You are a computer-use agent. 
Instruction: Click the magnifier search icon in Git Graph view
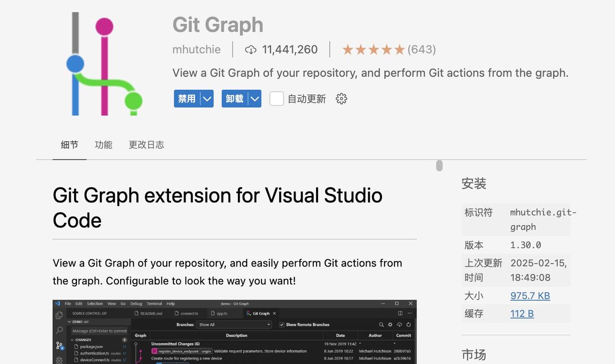point(381,325)
